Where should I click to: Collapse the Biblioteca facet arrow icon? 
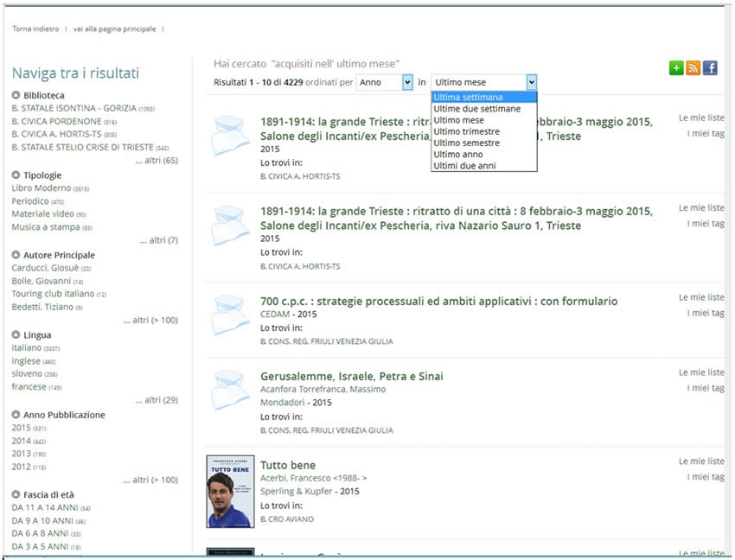tap(16, 95)
